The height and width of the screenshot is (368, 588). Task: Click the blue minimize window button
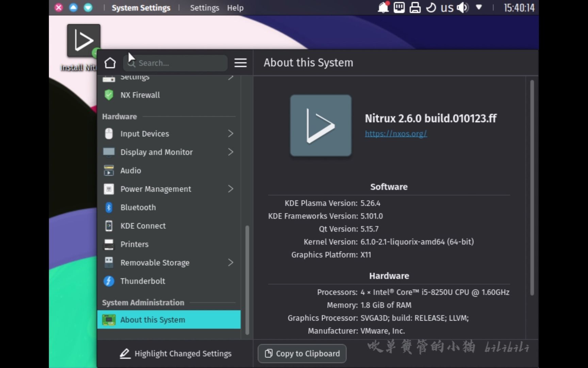tap(73, 7)
